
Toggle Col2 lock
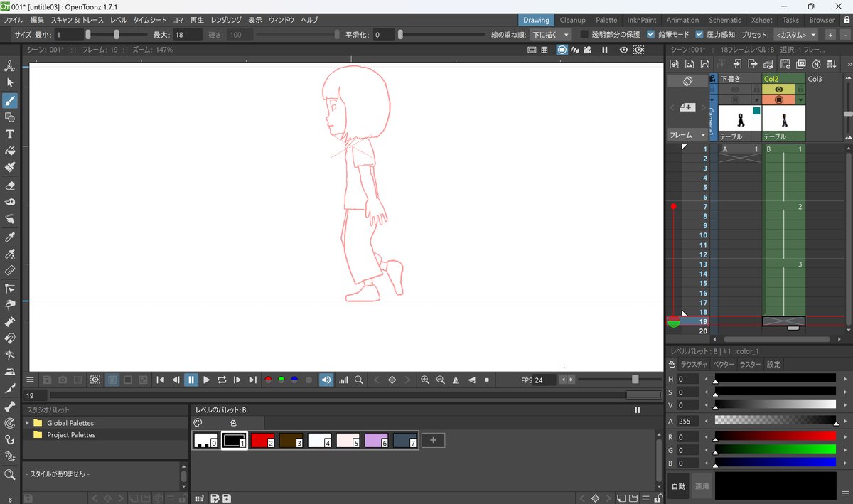click(x=800, y=90)
